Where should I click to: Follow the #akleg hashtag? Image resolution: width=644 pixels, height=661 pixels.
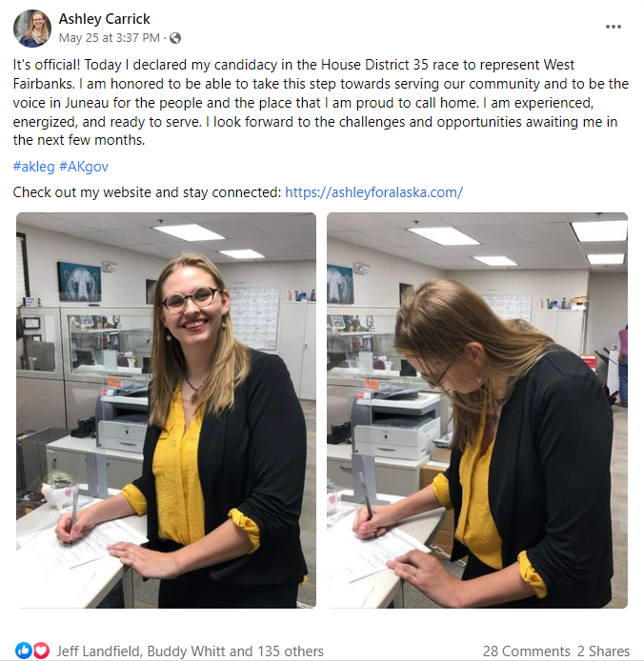coord(33,167)
